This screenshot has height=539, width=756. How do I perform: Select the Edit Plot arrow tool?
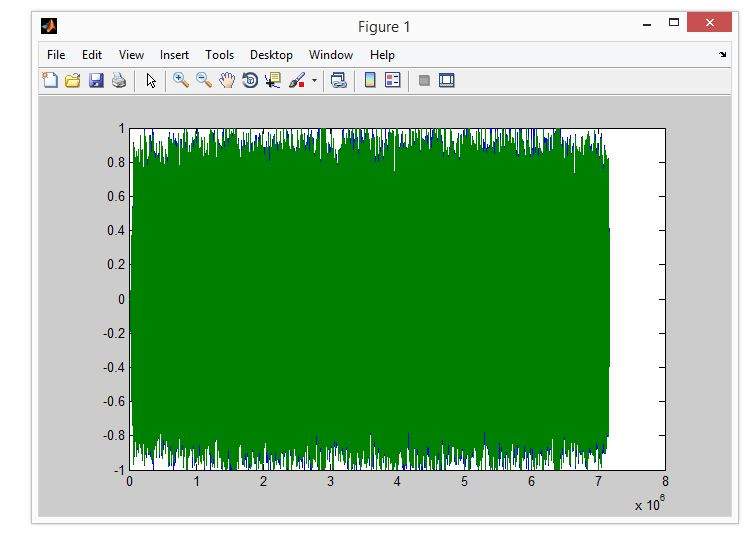[x=151, y=81]
